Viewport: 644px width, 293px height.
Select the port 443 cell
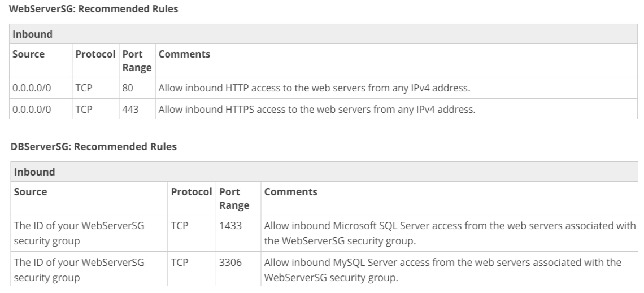coord(137,109)
